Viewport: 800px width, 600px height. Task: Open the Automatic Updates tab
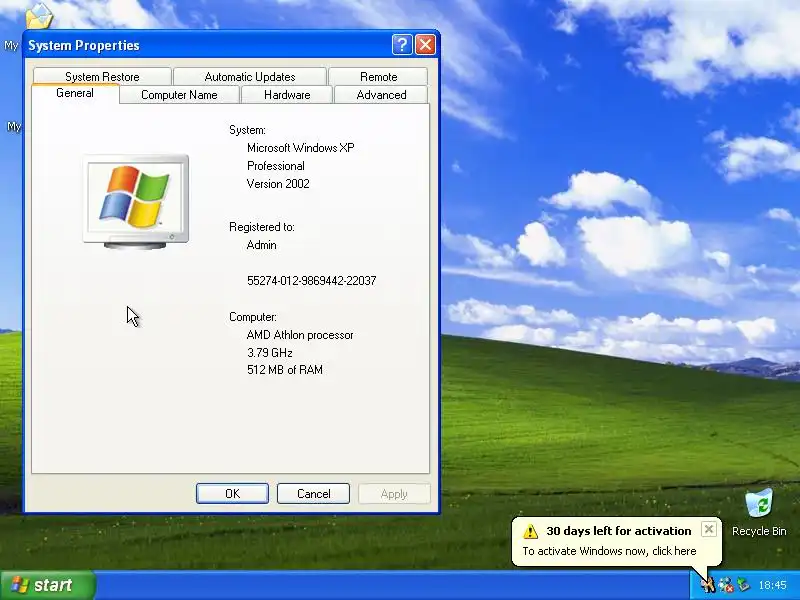pyautogui.click(x=250, y=77)
